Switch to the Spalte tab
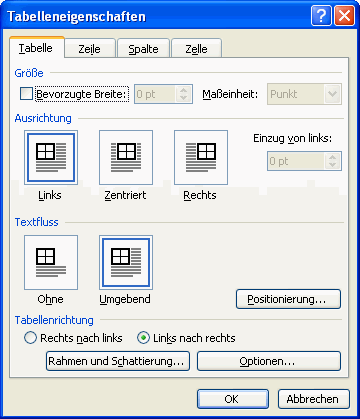360x419 pixels. click(143, 49)
